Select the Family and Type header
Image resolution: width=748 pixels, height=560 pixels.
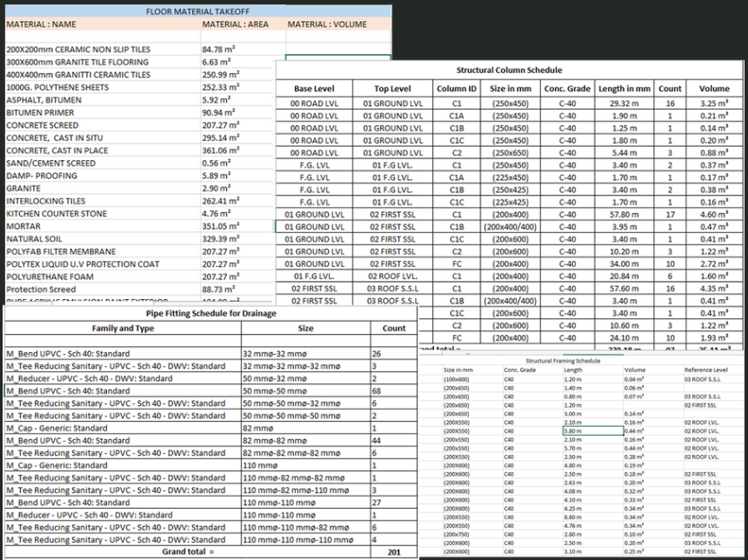[x=122, y=329]
